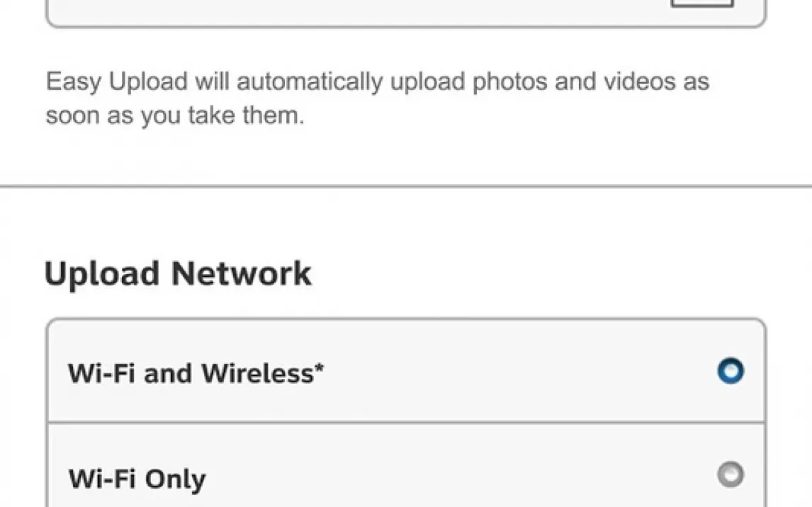Click the word "Only" in the second option
Image resolution: width=812 pixels, height=507 pixels.
point(175,479)
